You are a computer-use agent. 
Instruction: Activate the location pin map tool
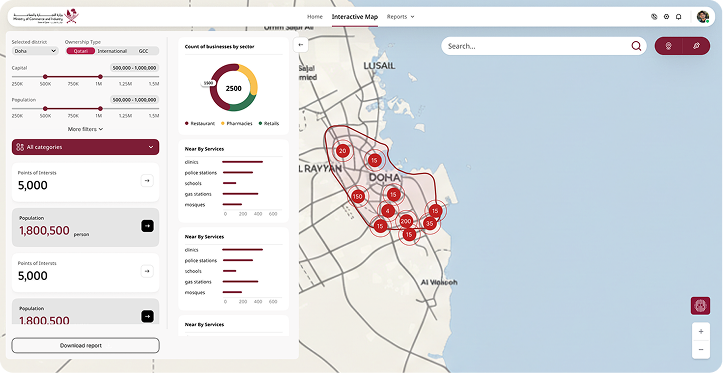pyautogui.click(x=668, y=46)
